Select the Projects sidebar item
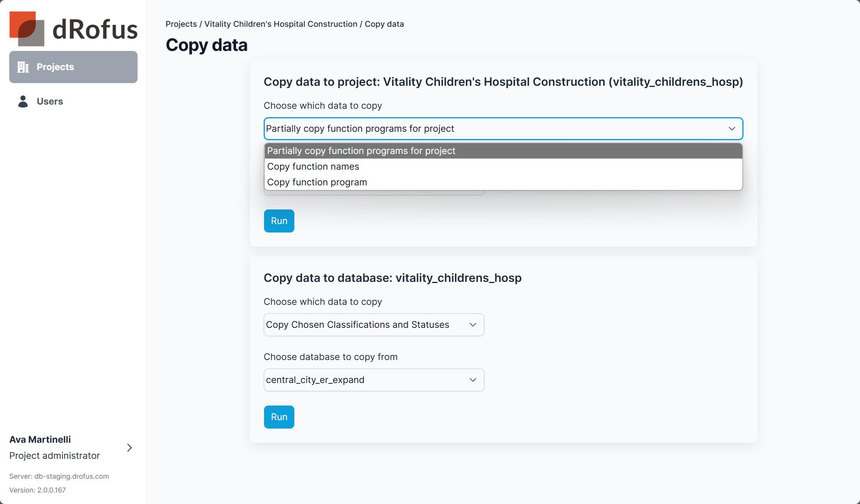This screenshot has width=860, height=504. pyautogui.click(x=73, y=67)
